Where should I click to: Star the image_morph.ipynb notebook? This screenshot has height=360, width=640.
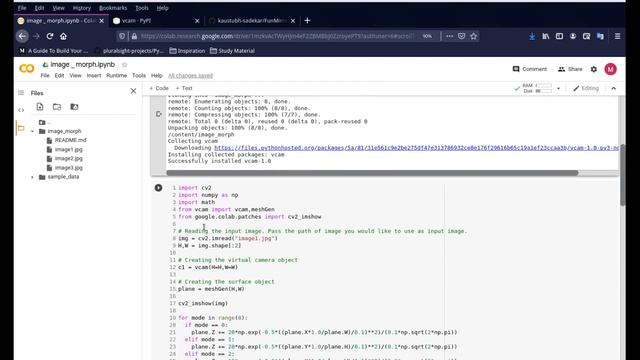click(x=125, y=64)
